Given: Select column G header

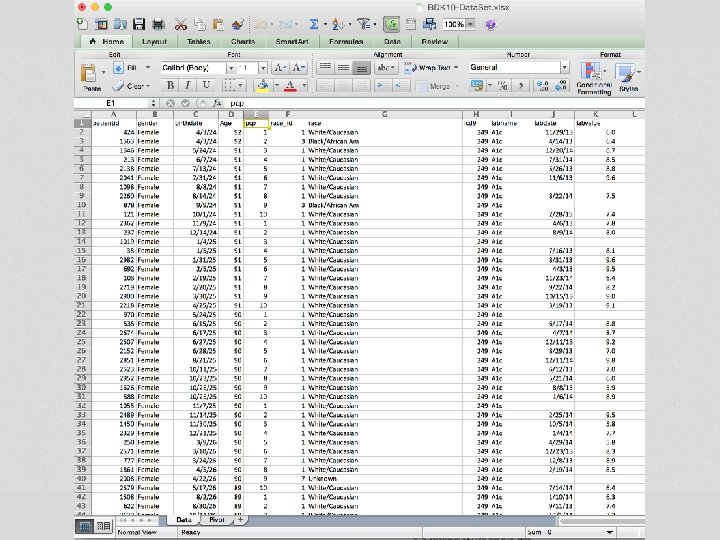Looking at the screenshot, I should pos(384,114).
